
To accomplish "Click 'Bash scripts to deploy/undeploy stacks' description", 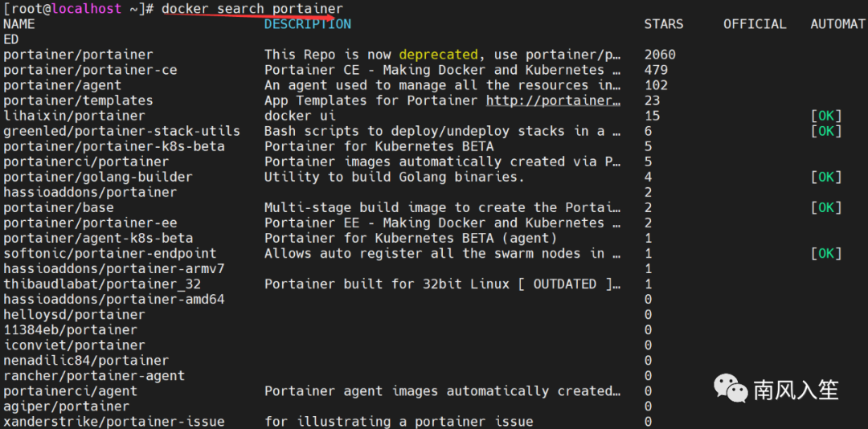I will tap(442, 131).
